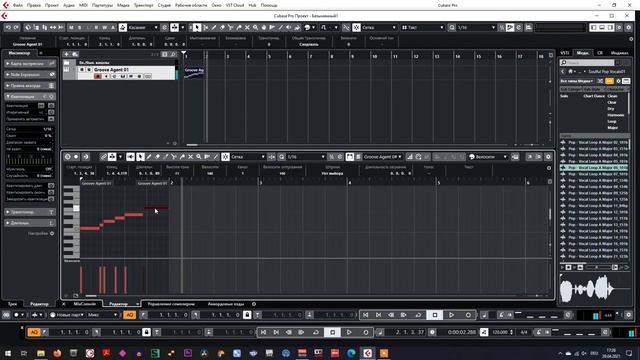Viewport: 640px width, 360px height.
Task: Select the arrow tool in the Key Editor toolbar
Action: click(x=140, y=157)
